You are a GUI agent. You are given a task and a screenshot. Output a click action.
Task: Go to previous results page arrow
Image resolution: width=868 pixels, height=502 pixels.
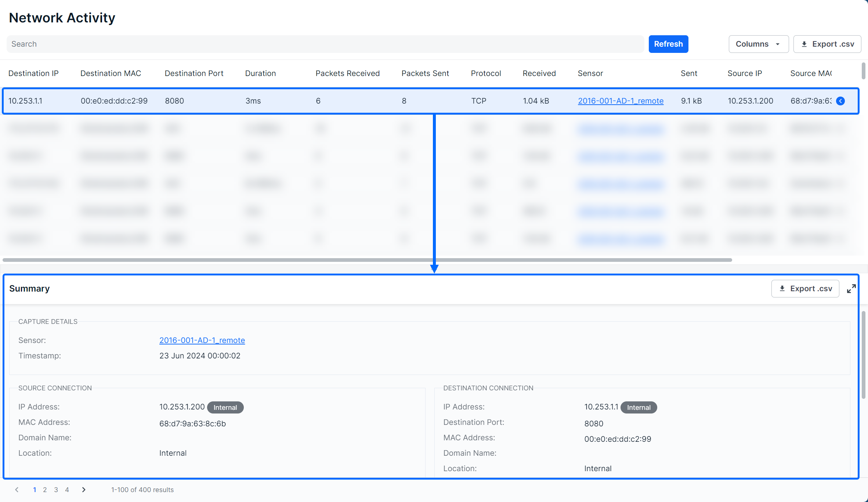17,490
